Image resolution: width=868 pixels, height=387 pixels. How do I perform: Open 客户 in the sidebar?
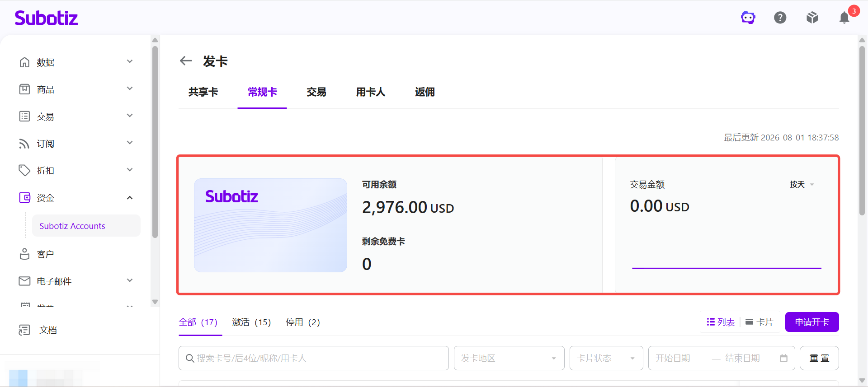coord(45,254)
